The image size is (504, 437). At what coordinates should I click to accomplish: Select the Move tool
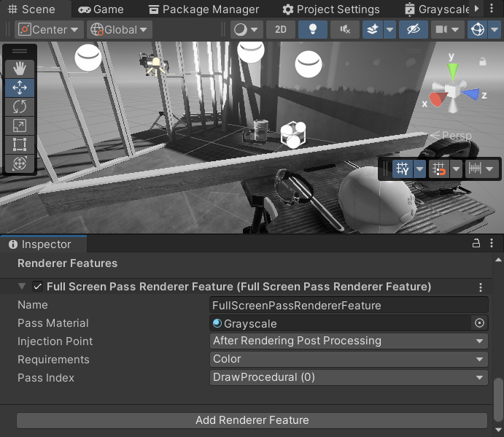pyautogui.click(x=20, y=88)
